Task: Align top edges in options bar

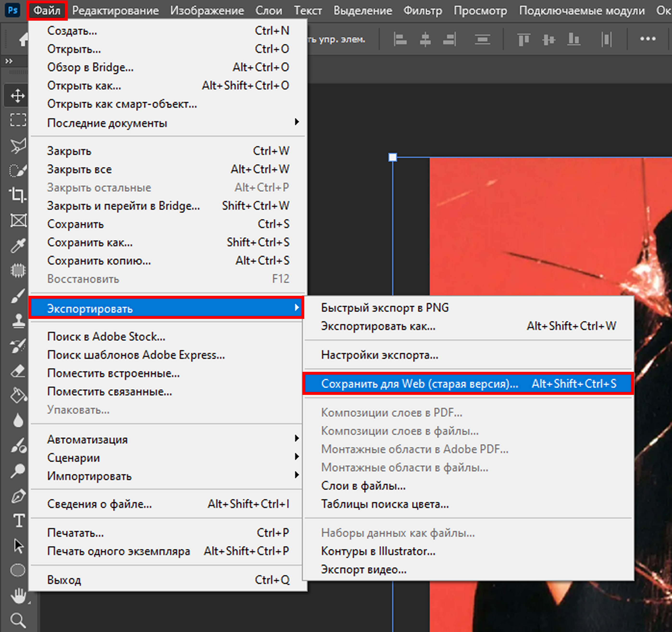Action: (524, 40)
